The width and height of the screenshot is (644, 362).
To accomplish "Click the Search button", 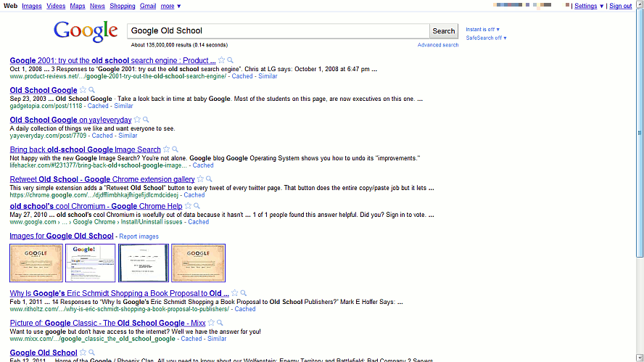I will coord(444,30).
